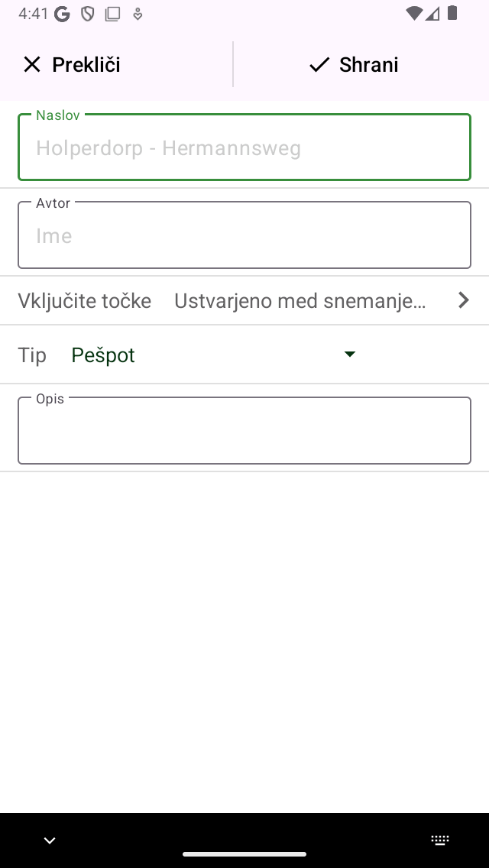Screen dimensions: 489x868
Task: Click the checkmark icon beside Shrani
Action: [319, 65]
